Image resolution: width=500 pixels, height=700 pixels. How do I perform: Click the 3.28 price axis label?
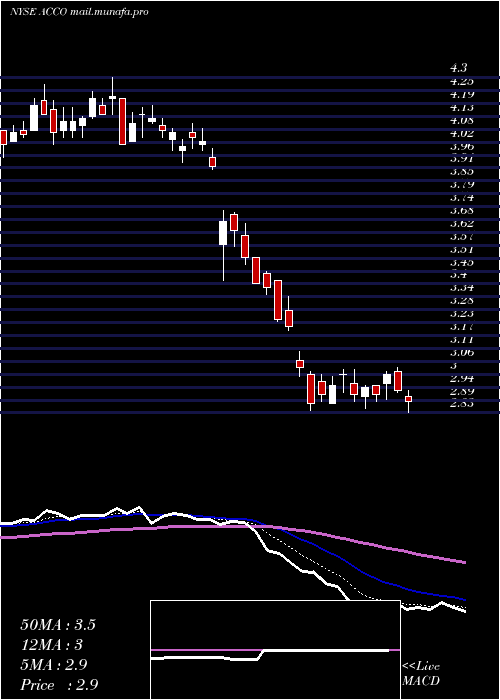(462, 301)
